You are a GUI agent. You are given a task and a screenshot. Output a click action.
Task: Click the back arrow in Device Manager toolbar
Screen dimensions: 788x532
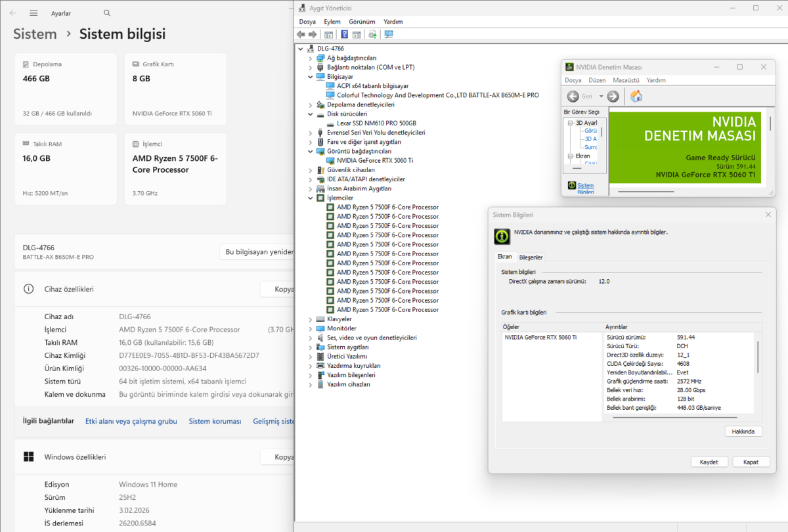pos(301,34)
